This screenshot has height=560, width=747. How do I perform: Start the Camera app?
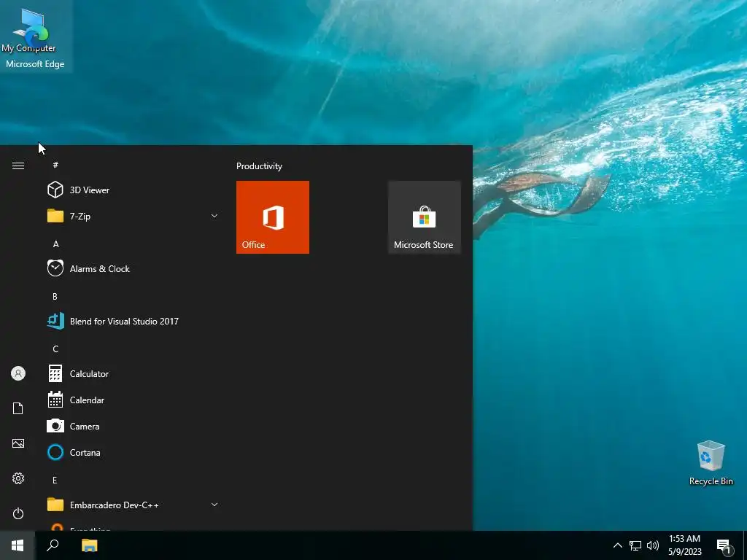pos(132,426)
